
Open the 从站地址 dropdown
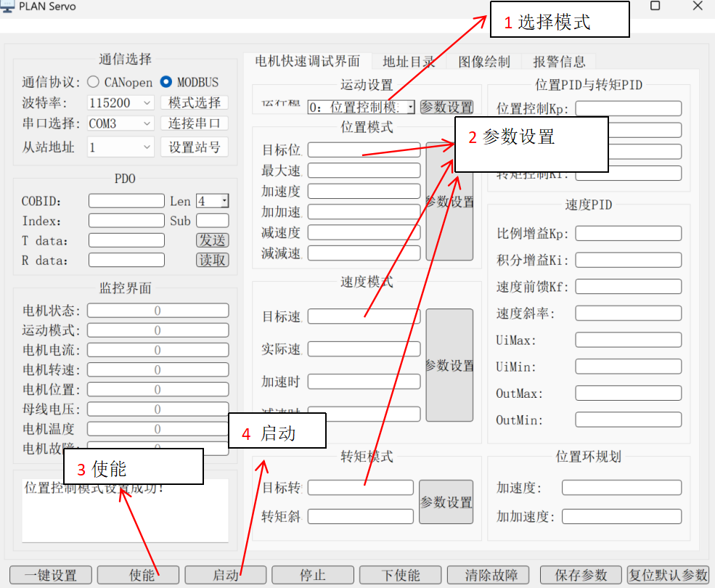click(120, 147)
